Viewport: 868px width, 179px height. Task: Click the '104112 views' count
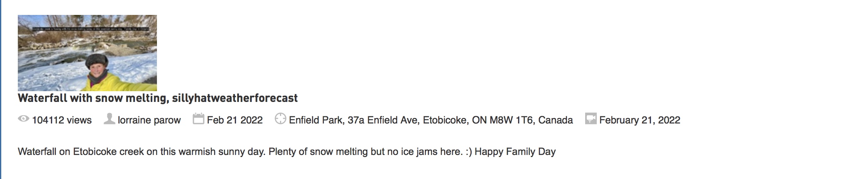tap(62, 120)
